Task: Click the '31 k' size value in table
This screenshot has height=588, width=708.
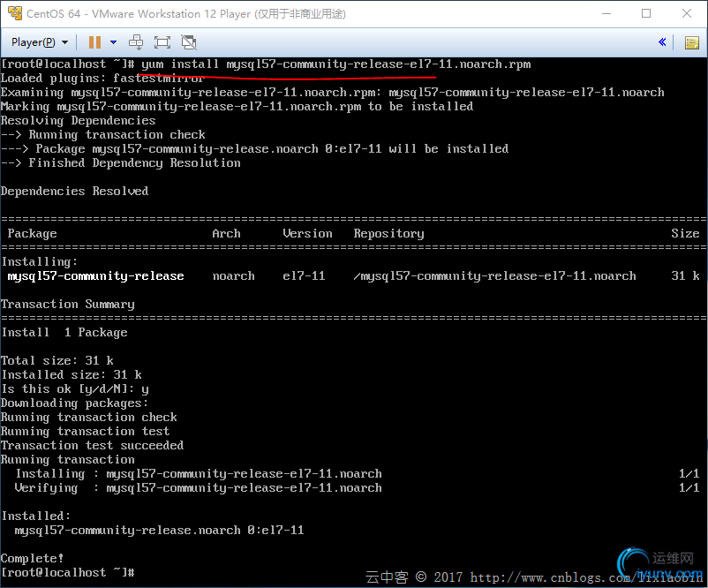Action: 685,276
